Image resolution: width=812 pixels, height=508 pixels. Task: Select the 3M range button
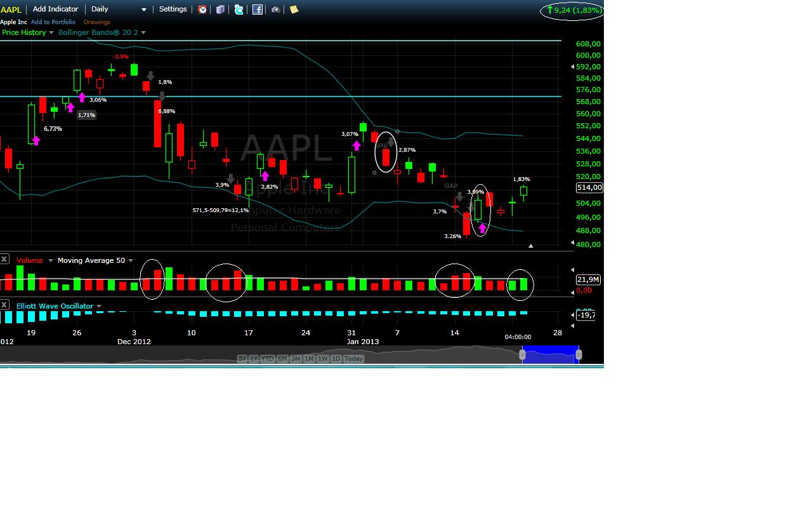tap(296, 359)
